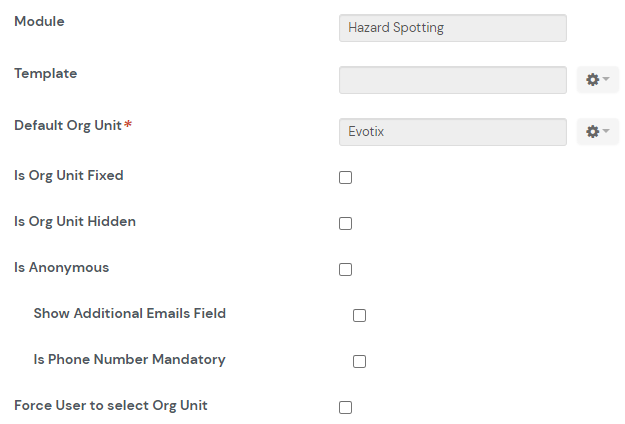Enable the Is Org Unit Fixed checkbox
The image size is (625, 424).
click(x=346, y=178)
